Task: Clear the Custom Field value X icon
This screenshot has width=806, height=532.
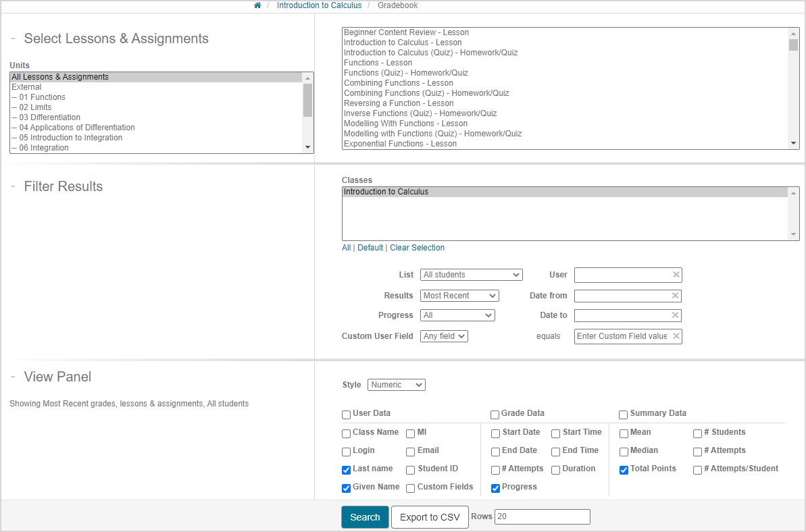Action: pyautogui.click(x=676, y=336)
